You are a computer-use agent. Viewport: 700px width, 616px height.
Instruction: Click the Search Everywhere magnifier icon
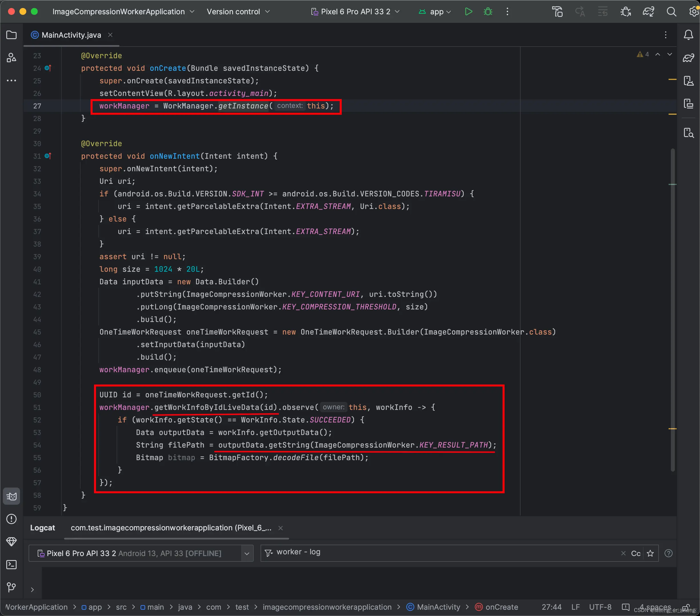point(671,12)
